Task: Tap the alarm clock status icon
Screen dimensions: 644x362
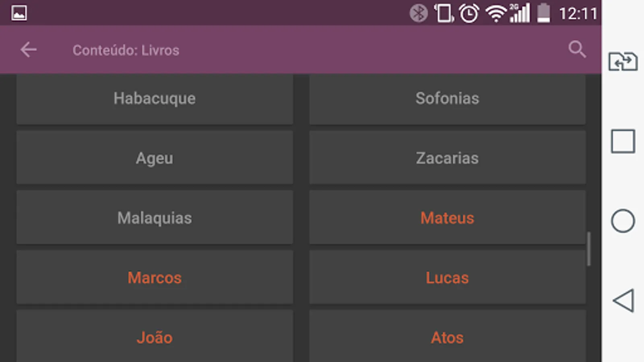Action: 469,13
